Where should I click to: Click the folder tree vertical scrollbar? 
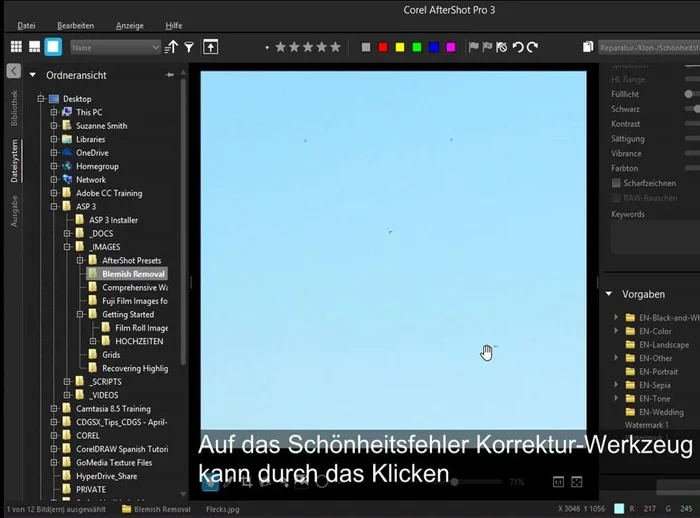183,221
